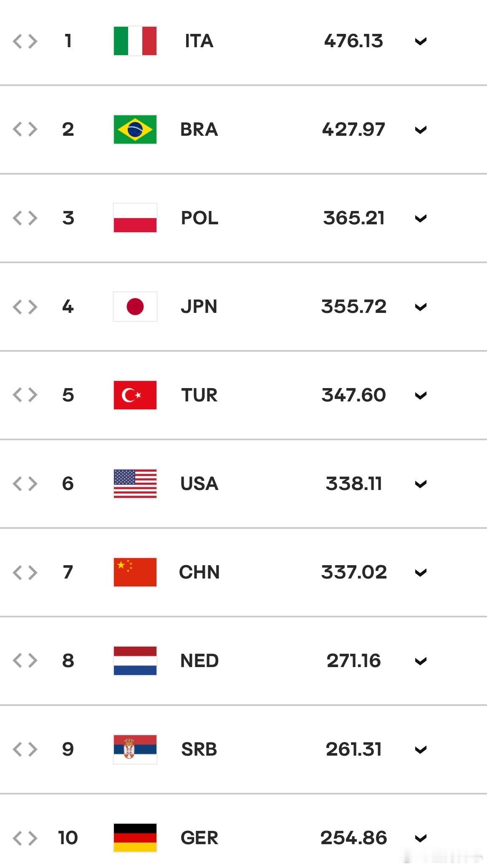487x868 pixels.
Task: Click the Serbia flag icon
Action: pos(135,749)
